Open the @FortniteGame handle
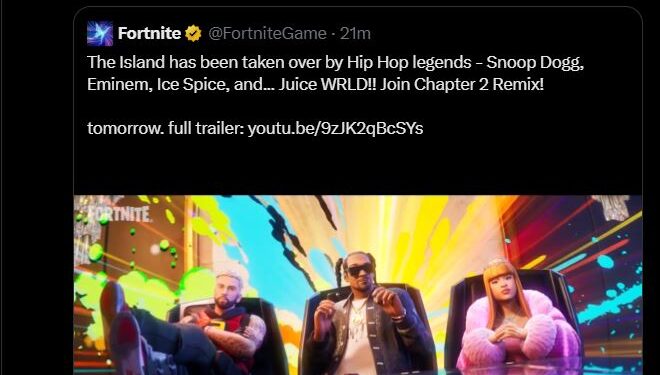This screenshot has width=660, height=375. 267,33
